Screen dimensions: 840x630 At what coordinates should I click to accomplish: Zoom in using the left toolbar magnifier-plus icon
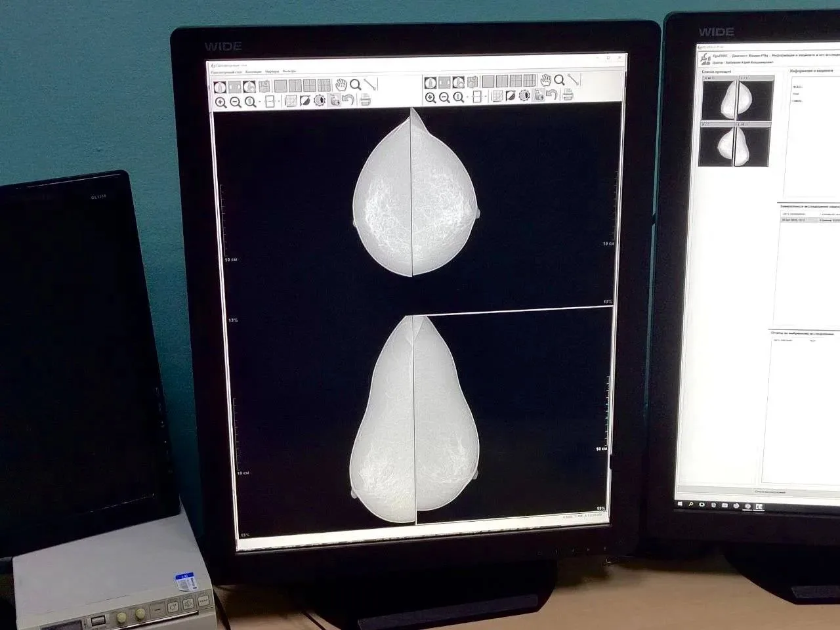tap(220, 102)
